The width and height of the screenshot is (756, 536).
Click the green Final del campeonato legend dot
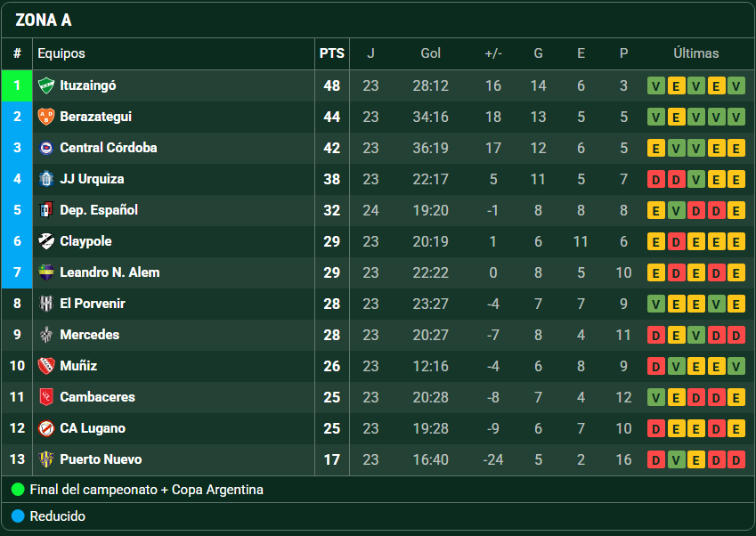click(x=18, y=490)
